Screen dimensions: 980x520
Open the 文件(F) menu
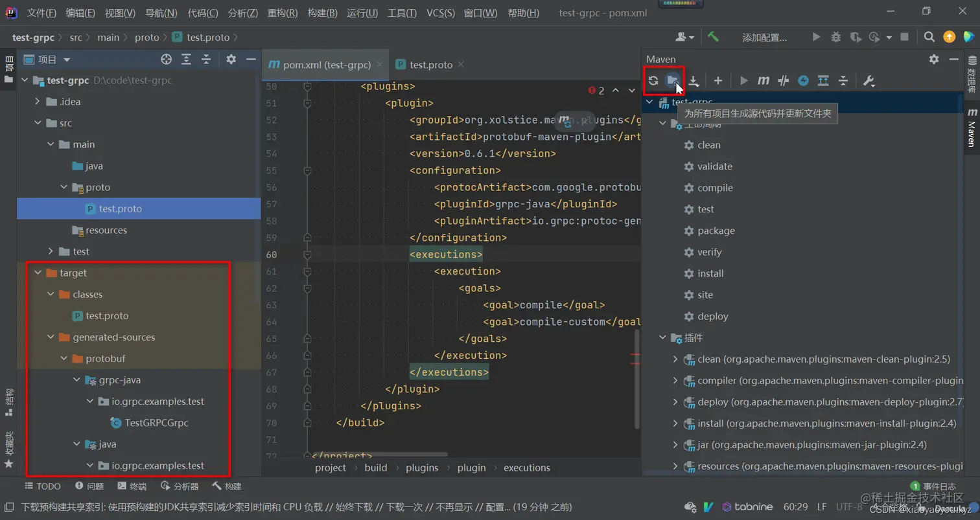click(x=41, y=13)
